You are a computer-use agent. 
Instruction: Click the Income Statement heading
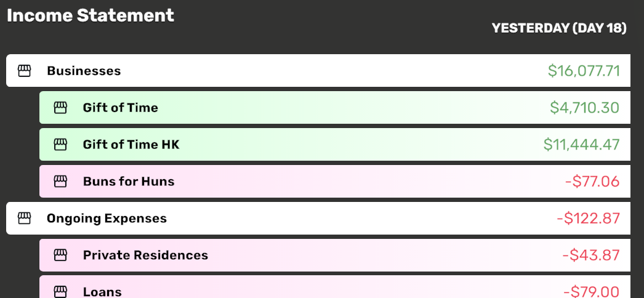click(x=91, y=15)
